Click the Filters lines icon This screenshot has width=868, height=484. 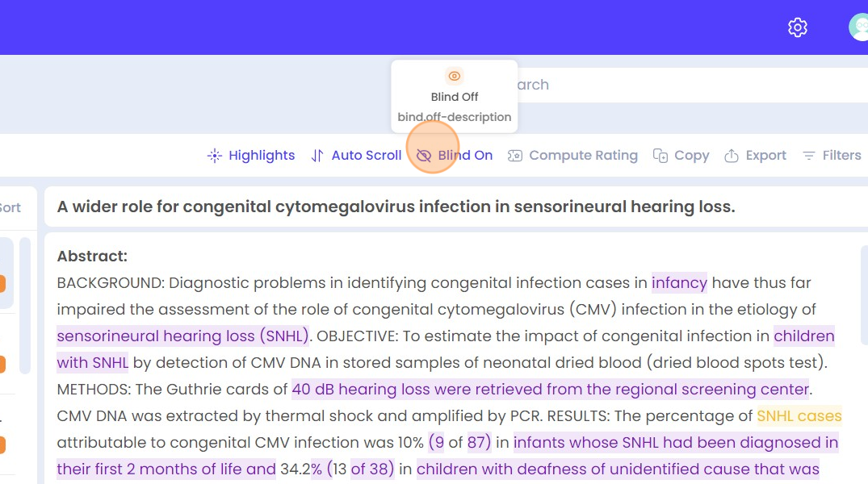[x=809, y=156]
